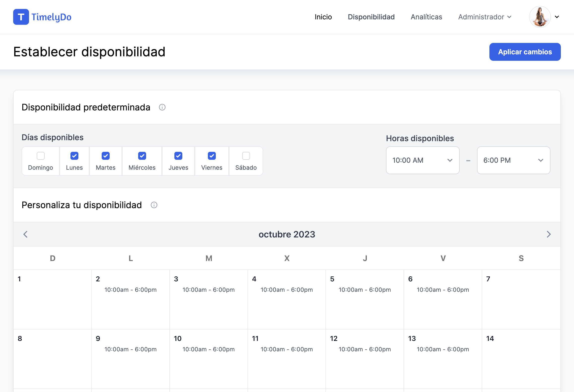Uncheck the Lunes checkbox

(x=74, y=156)
